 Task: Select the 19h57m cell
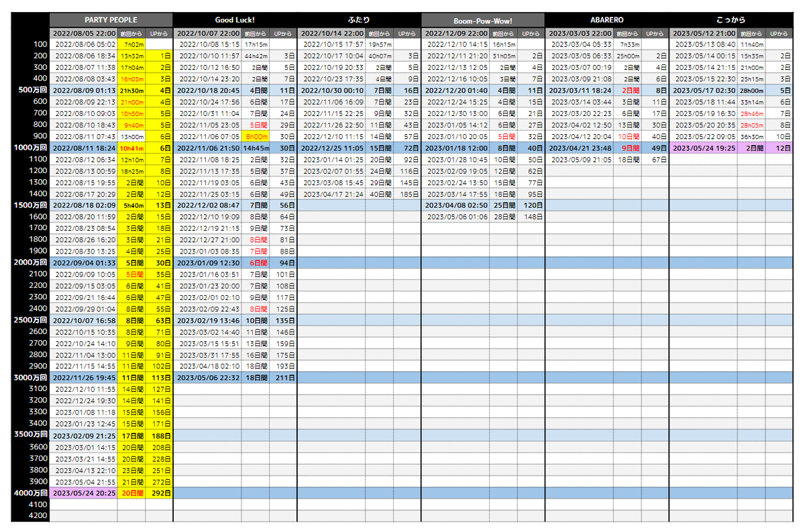(x=380, y=44)
